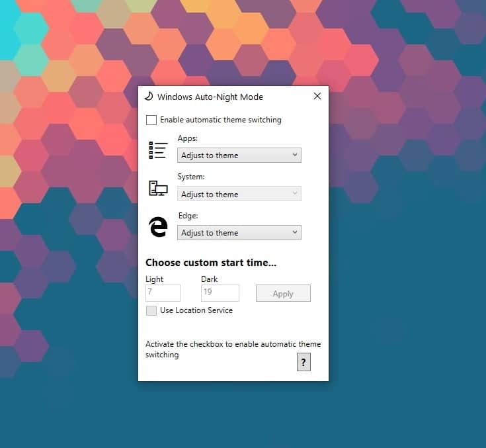The height and width of the screenshot is (448, 486).
Task: Open the Edge theme dropdown
Action: [239, 233]
